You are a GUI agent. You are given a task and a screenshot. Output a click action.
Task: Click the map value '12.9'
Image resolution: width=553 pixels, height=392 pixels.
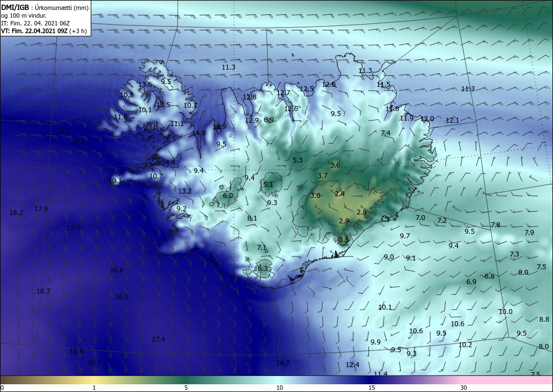coord(252,120)
